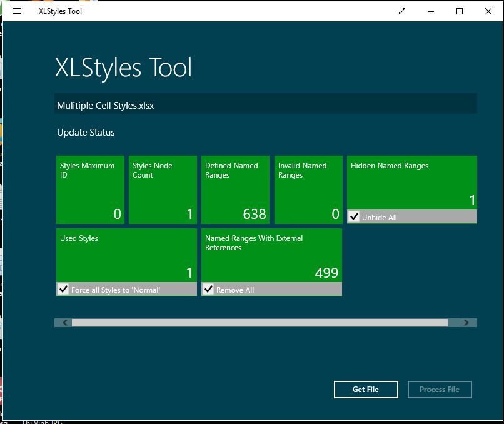Disable the Remove All checkbox

[x=208, y=289]
